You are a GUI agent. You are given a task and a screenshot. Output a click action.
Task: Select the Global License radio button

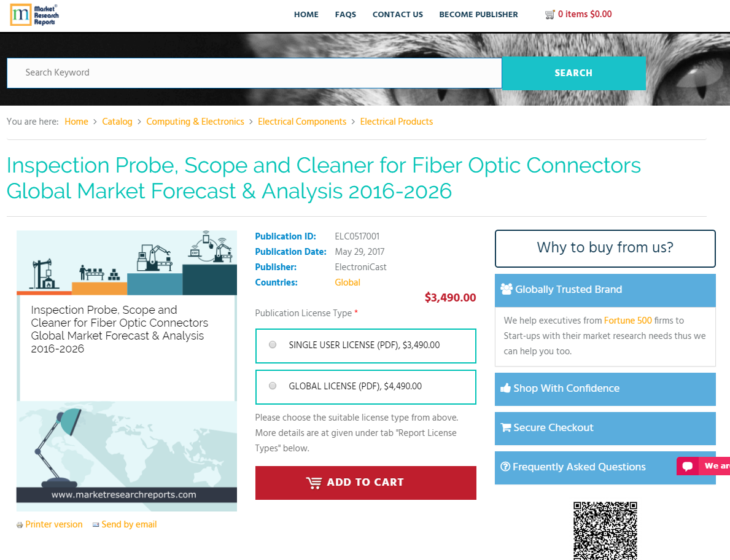pos(273,386)
